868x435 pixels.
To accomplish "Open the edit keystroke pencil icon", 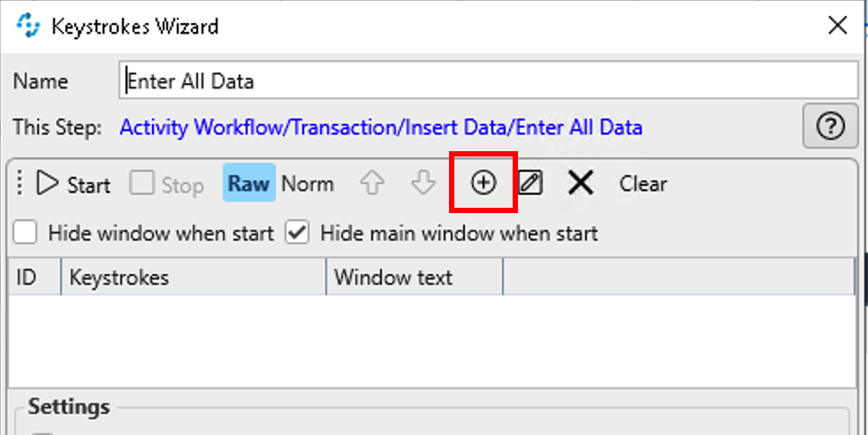I will click(530, 183).
